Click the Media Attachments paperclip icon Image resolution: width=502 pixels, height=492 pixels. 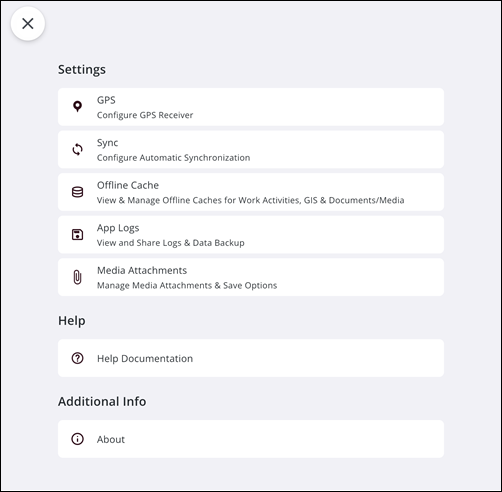pyautogui.click(x=77, y=277)
